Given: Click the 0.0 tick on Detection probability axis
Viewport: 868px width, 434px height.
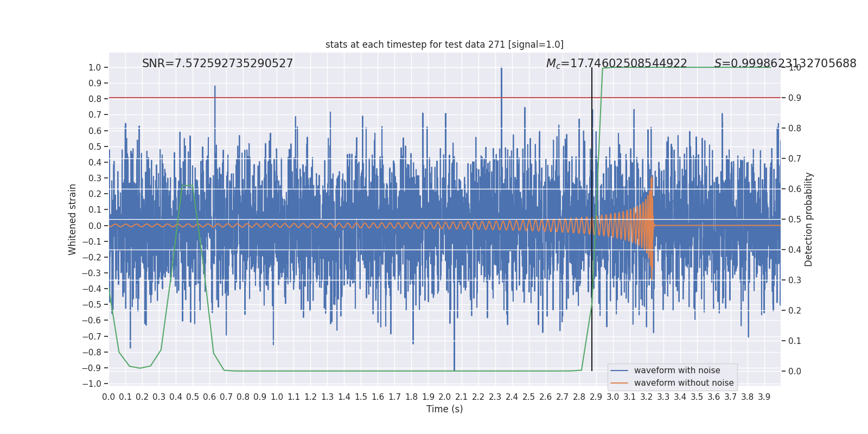Looking at the screenshot, I should (x=795, y=372).
